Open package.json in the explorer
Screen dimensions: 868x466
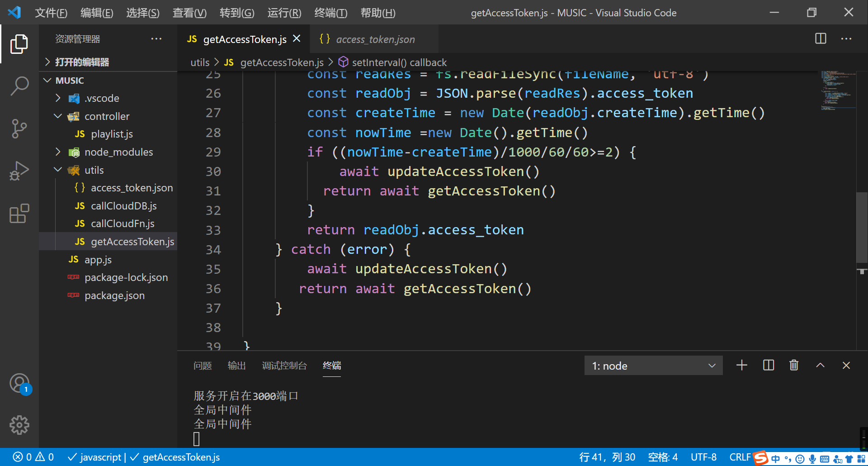point(108,295)
